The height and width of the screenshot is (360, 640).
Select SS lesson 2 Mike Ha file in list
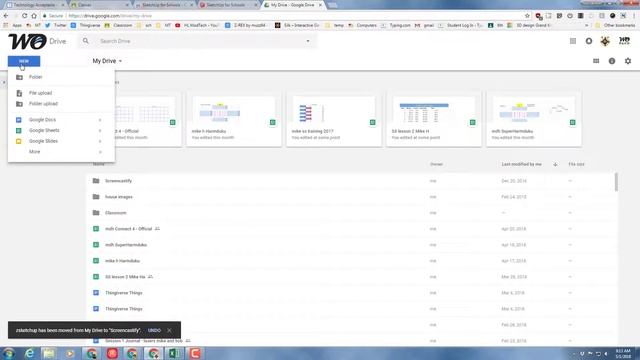tap(351, 277)
